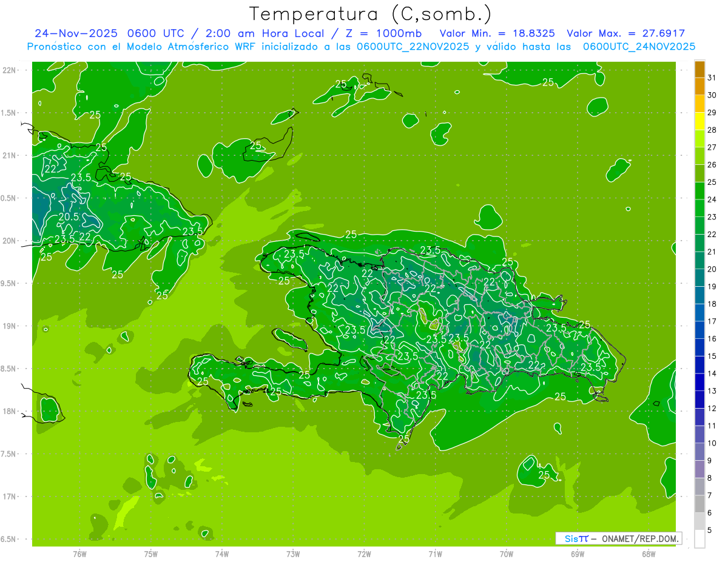Click the color scale label 31
Viewport: 728px width, 562px height.
712,78
